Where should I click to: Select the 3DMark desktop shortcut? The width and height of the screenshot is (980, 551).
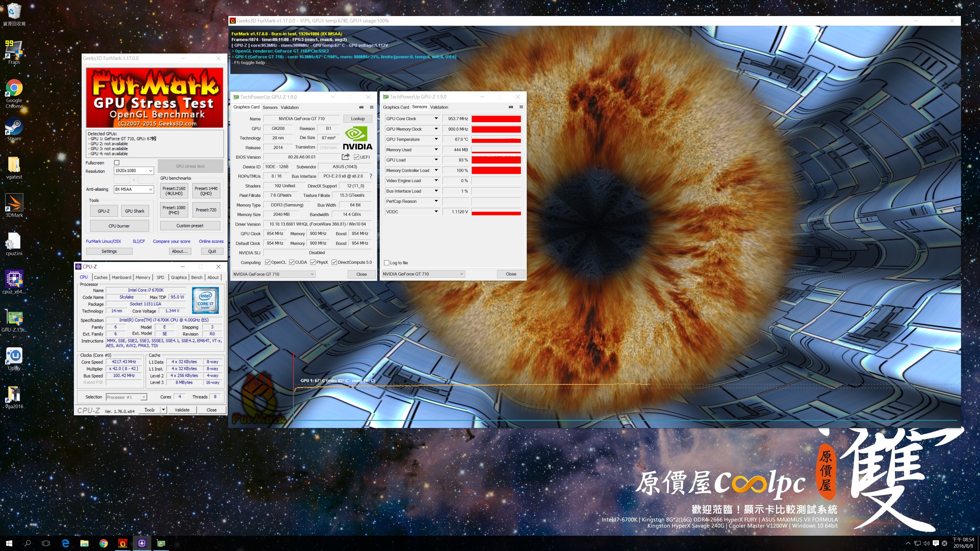click(x=14, y=206)
